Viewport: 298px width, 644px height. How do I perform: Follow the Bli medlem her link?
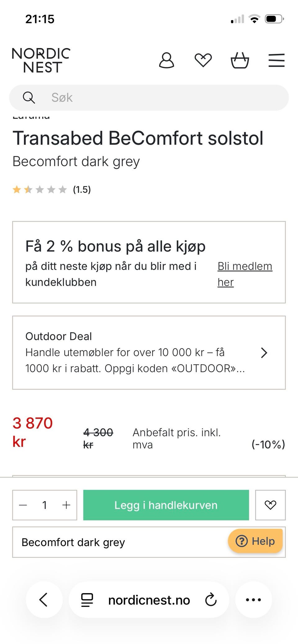245,274
